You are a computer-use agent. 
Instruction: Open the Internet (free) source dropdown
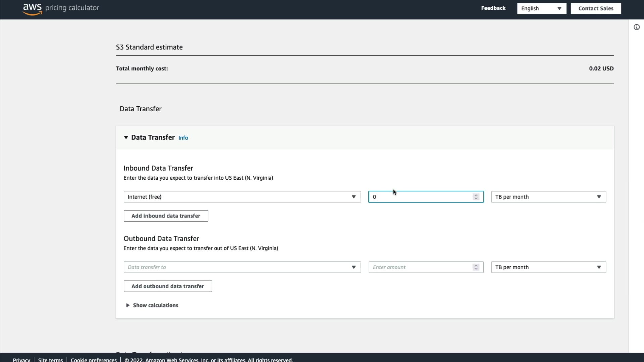coord(242,197)
